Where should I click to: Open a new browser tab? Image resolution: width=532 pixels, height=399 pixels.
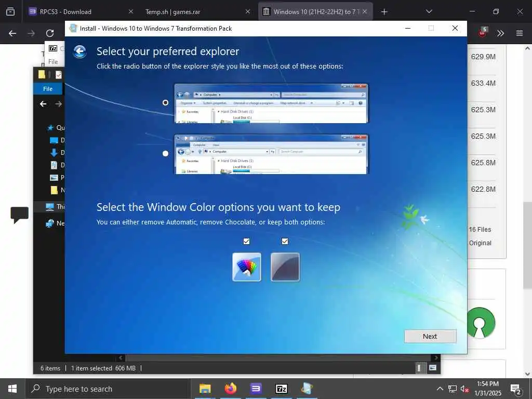tap(384, 12)
